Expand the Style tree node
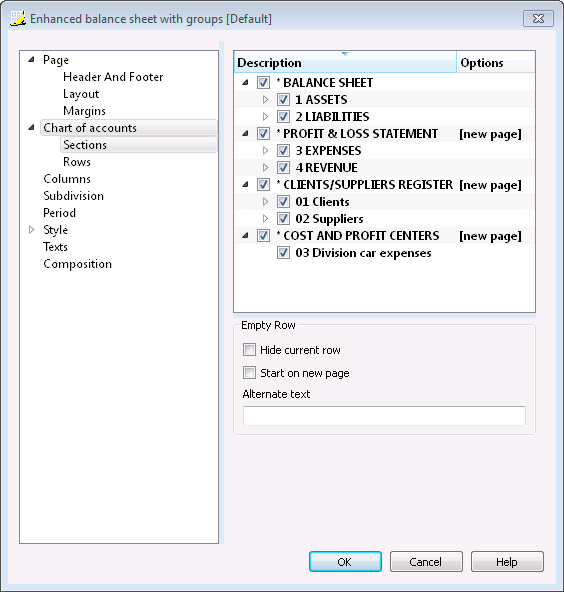 32,230
